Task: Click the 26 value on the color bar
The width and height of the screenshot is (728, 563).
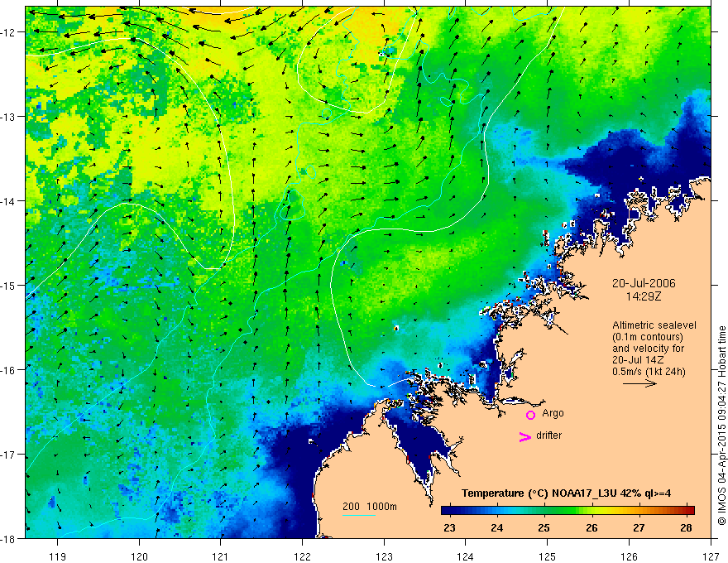Action: click(591, 527)
